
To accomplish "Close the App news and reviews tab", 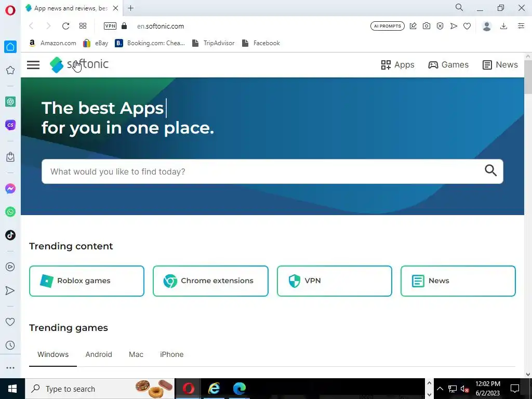I will click(x=116, y=8).
